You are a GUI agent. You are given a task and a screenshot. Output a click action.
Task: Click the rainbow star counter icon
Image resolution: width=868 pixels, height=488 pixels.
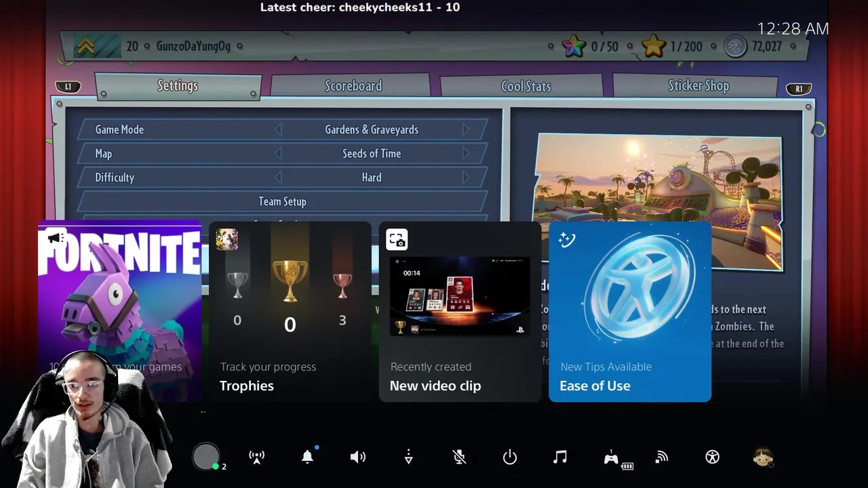574,47
